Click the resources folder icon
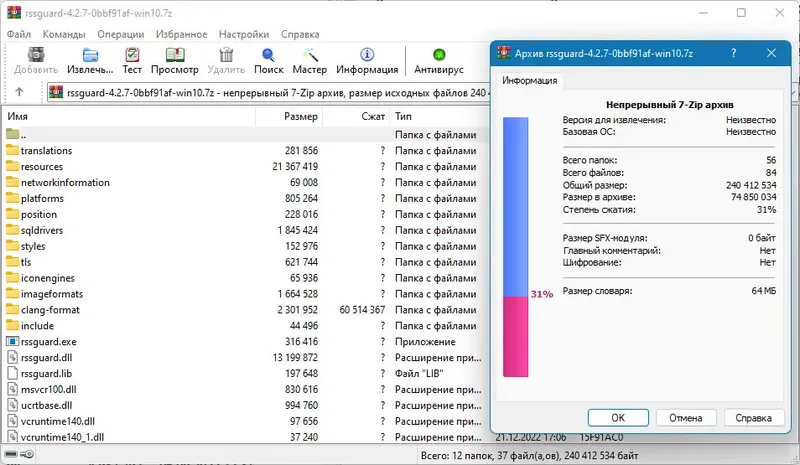The width and height of the screenshot is (800, 465). pyautogui.click(x=12, y=166)
